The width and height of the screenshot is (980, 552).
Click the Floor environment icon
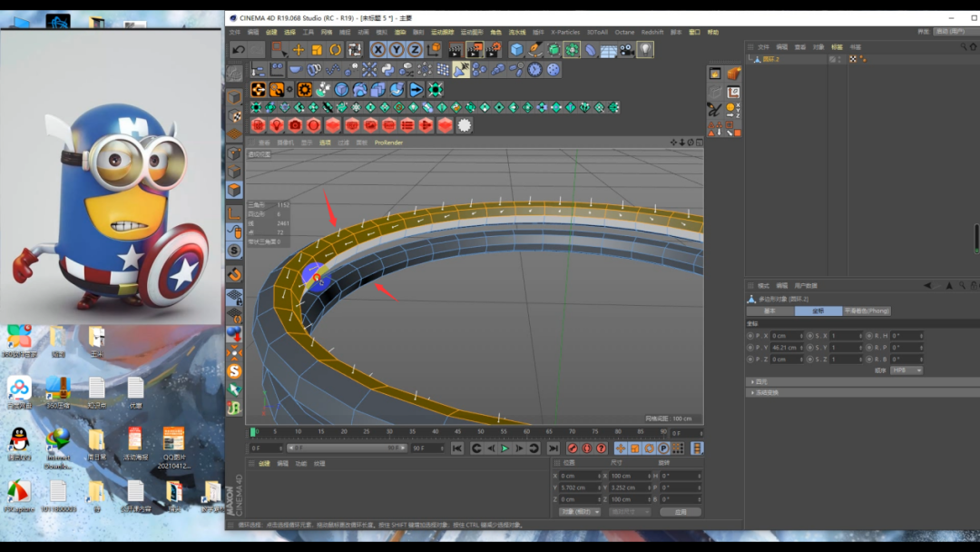tap(608, 49)
